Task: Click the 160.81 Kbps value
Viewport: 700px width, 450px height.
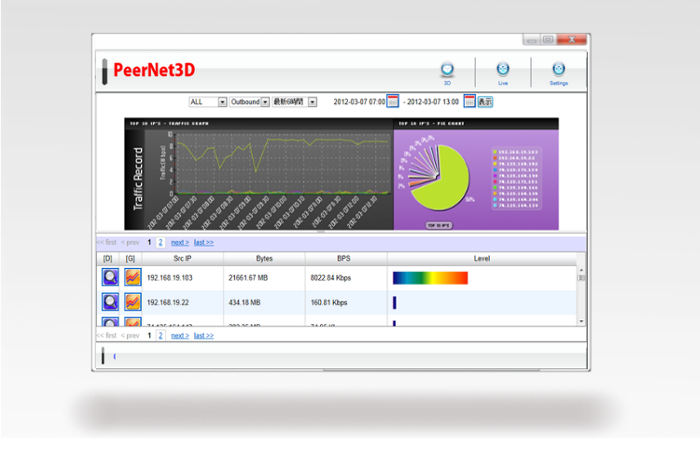Action: point(329,303)
